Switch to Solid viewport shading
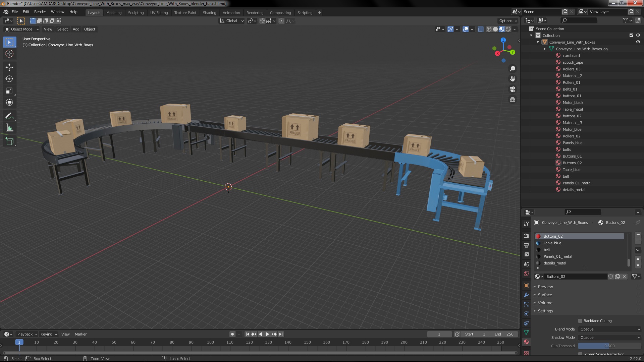644x362 pixels. pos(495,29)
